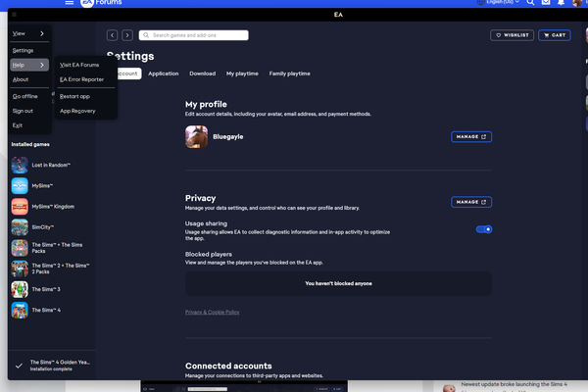Click the 'The Sims 3' game title
Viewport: 588px width, 392px height.
46,289
